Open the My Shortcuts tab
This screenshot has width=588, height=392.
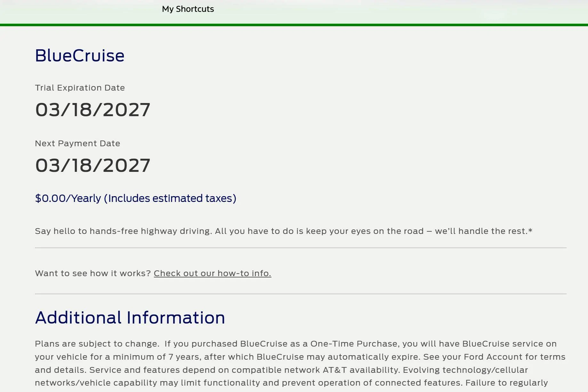pyautogui.click(x=188, y=9)
